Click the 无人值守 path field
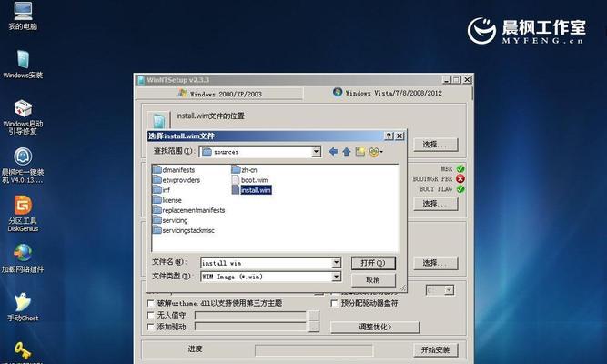 click(x=250, y=316)
